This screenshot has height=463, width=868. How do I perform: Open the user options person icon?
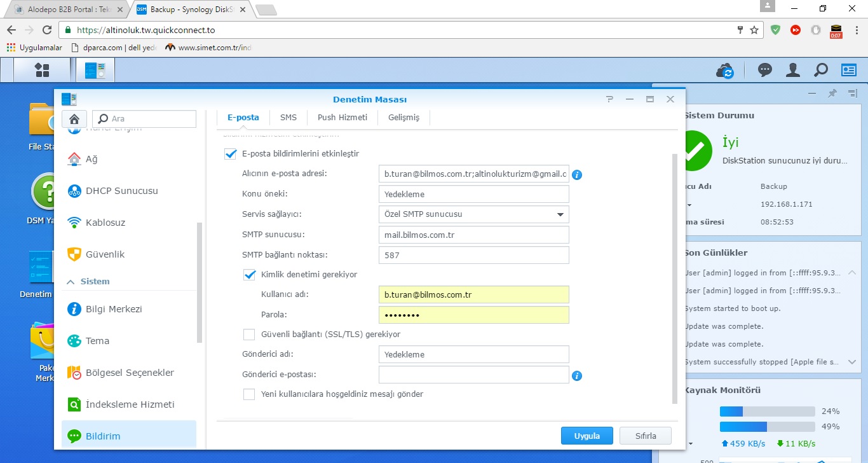click(792, 70)
